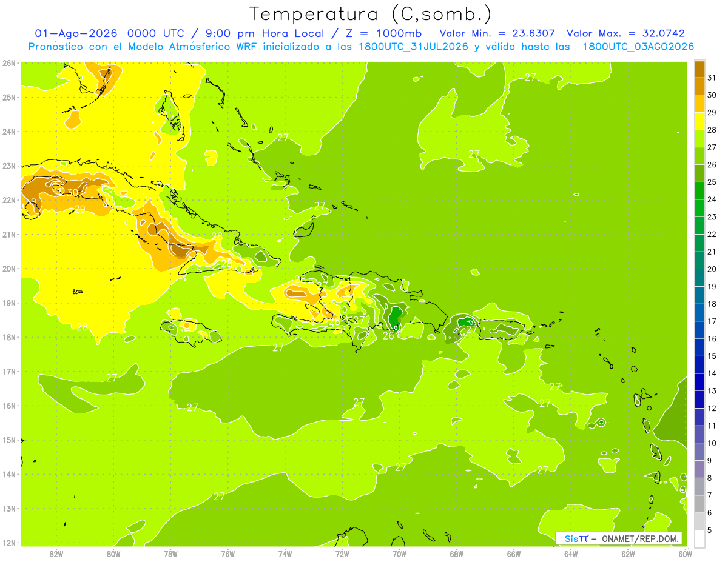Screen dimensions: 728x562
Task: Click the 64W longitude axis label
Action: point(571,554)
